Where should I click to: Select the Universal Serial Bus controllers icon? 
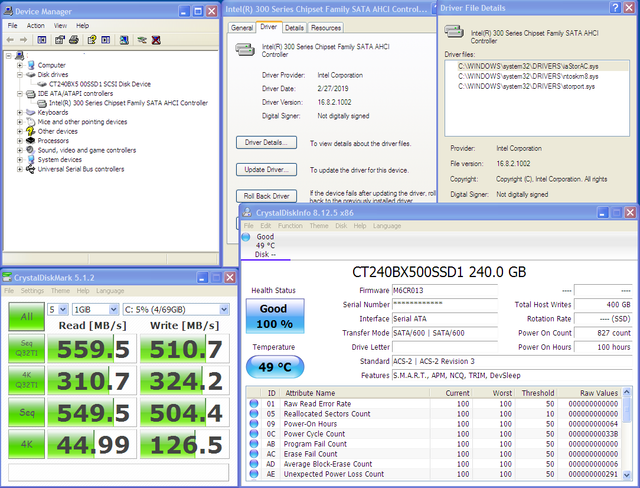(31, 169)
